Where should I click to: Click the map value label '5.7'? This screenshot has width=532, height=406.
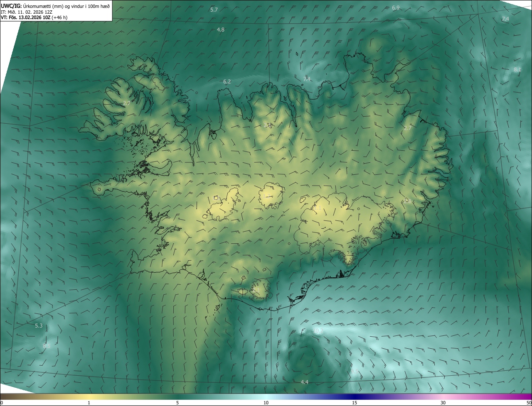pyautogui.click(x=214, y=10)
